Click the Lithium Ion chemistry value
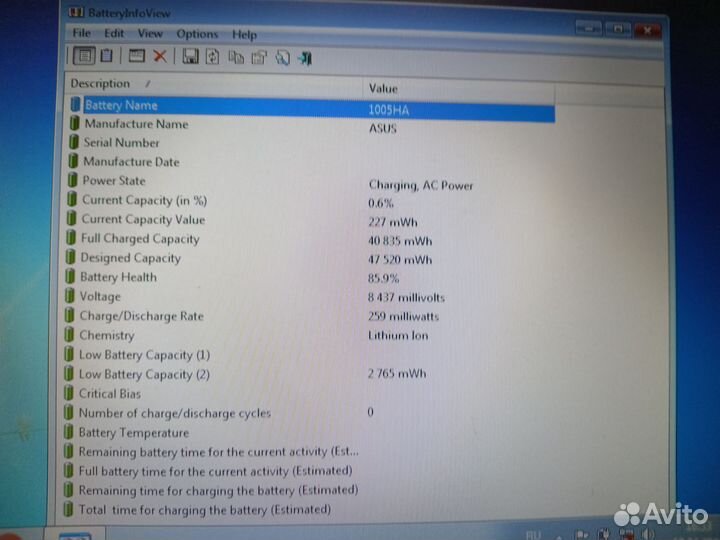The height and width of the screenshot is (540, 720). tap(398, 336)
